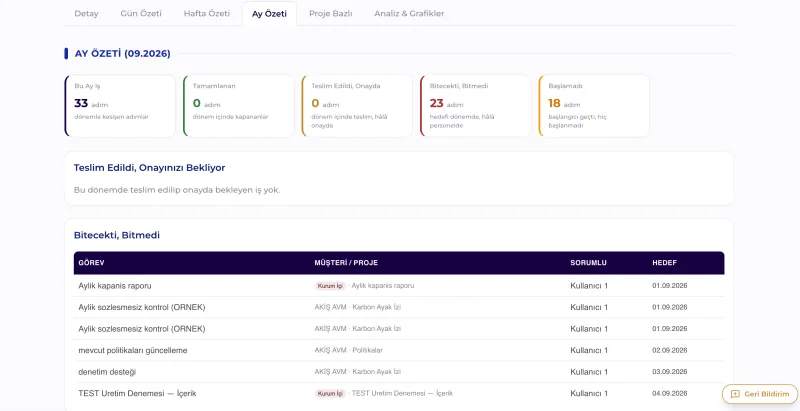
Task: Switch to the Detay tab
Action: 86,14
